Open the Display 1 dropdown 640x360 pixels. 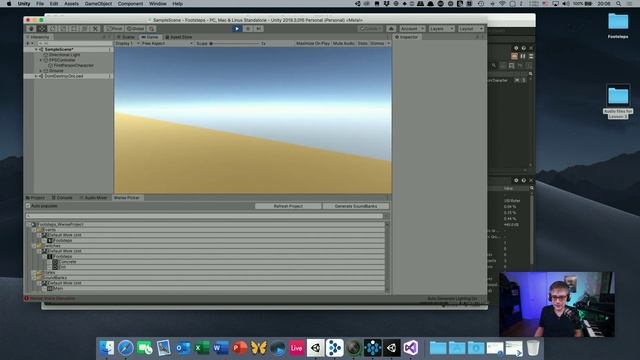coord(127,43)
